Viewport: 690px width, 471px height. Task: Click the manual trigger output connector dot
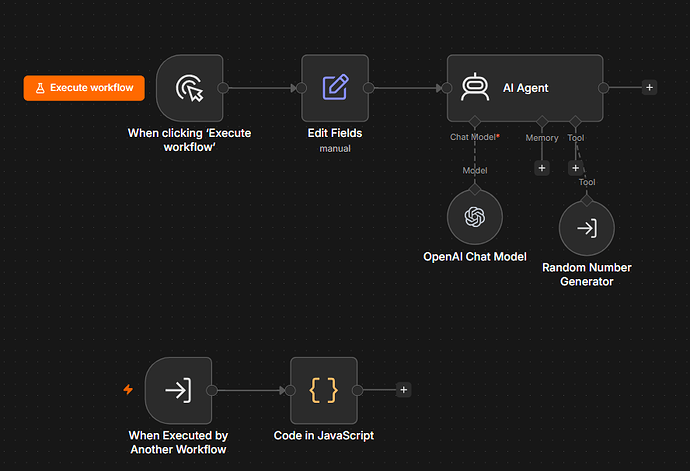click(223, 88)
